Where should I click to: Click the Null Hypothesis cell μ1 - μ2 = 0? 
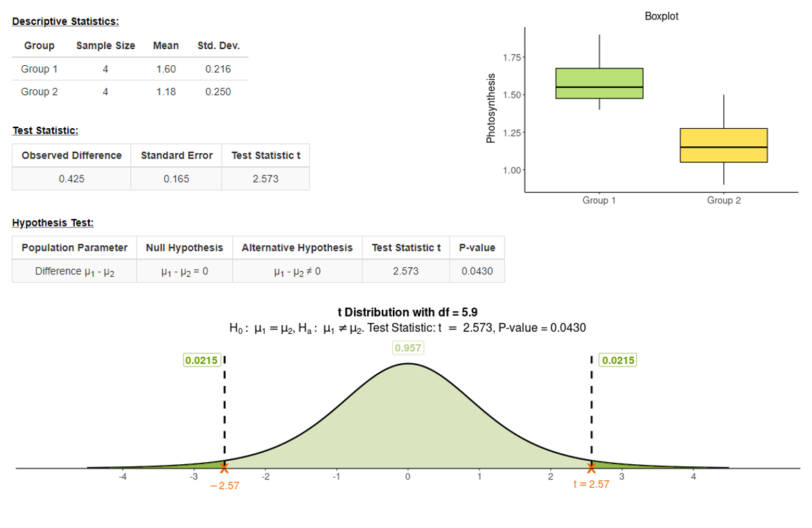pyautogui.click(x=184, y=272)
